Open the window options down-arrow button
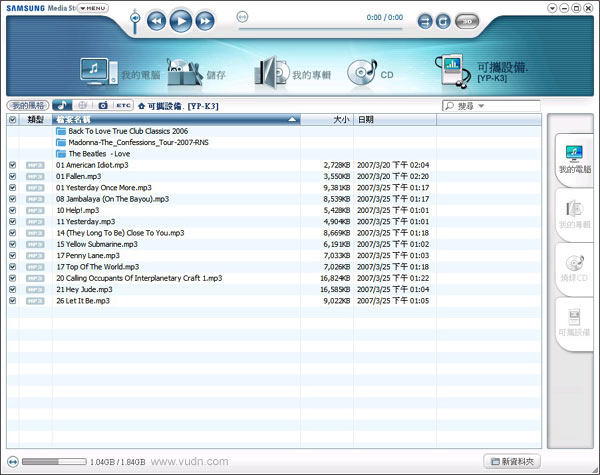Image resolution: width=600 pixels, height=475 pixels. click(552, 8)
